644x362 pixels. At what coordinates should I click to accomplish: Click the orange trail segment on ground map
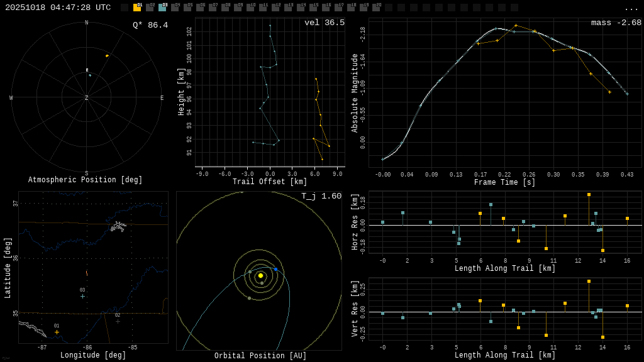coord(87,273)
